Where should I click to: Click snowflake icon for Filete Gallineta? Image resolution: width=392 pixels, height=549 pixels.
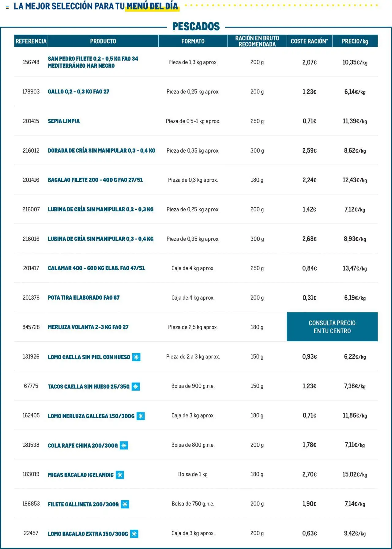click(125, 504)
